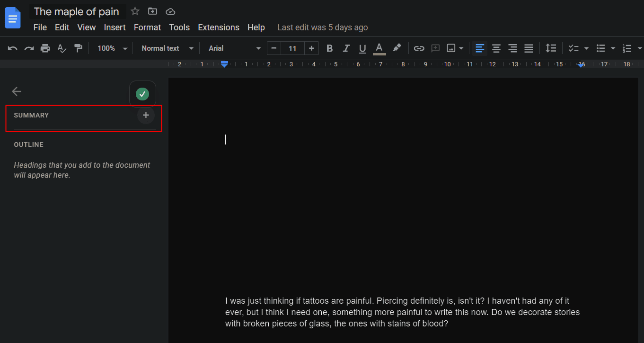Open line and paragraph spacing
Viewport: 644px width, 343px height.
click(x=551, y=48)
